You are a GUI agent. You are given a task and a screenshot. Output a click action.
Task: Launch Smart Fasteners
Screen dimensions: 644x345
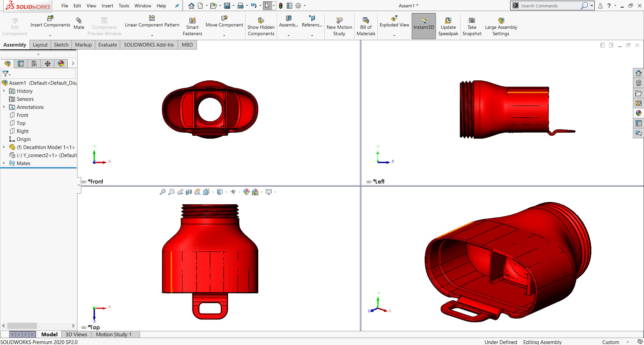(192, 27)
